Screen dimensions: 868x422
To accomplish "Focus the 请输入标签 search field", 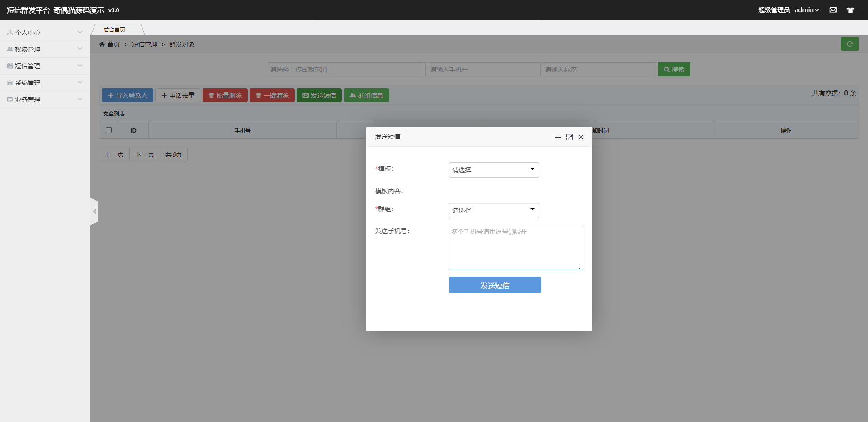I will tap(599, 70).
